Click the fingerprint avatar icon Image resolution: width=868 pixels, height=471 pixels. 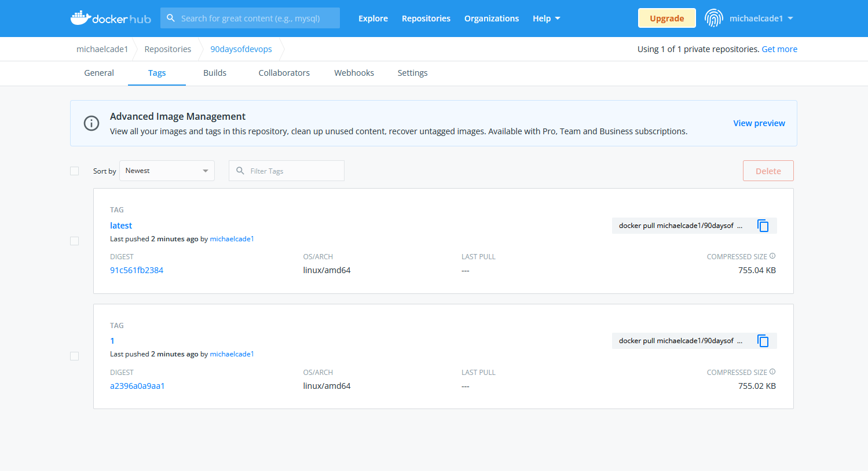point(713,18)
